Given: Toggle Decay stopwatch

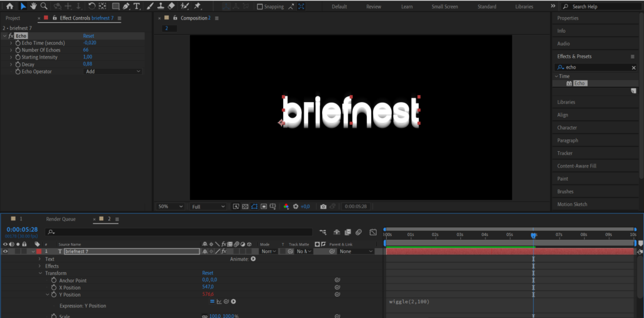Looking at the screenshot, I should click(x=18, y=64).
